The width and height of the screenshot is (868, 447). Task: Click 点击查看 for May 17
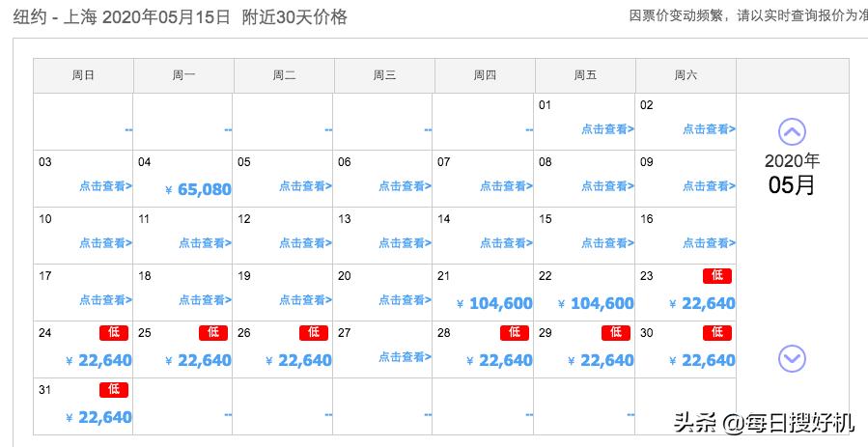pos(105,300)
